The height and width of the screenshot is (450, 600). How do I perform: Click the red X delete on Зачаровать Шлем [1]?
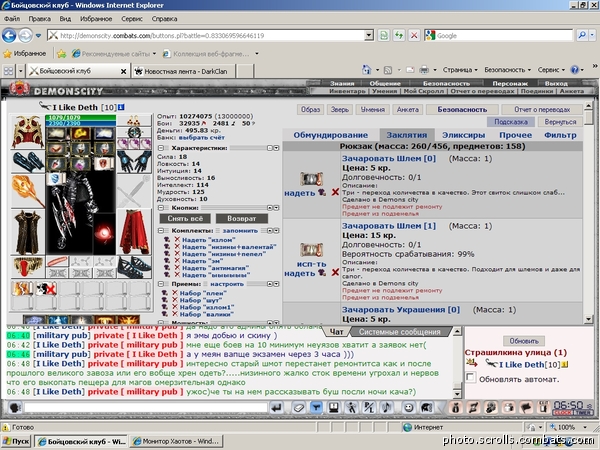tap(335, 272)
